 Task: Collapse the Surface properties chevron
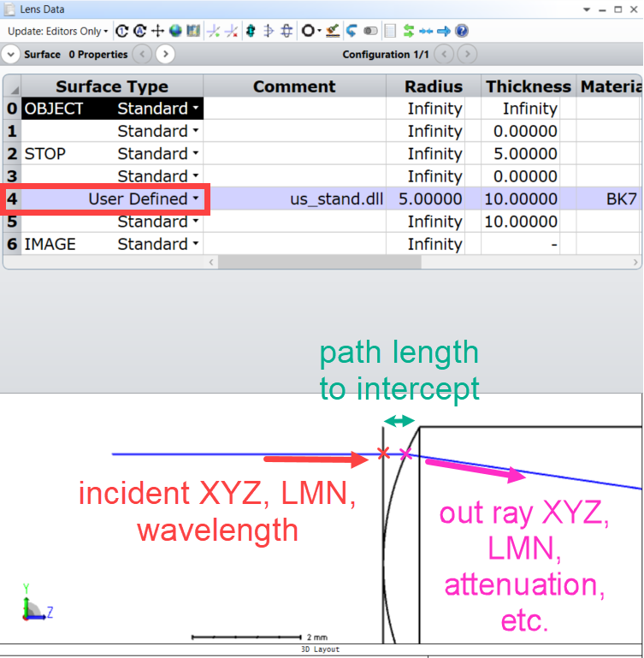point(11,55)
